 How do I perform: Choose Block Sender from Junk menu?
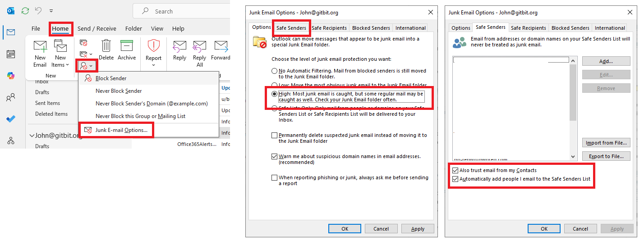[148, 78]
